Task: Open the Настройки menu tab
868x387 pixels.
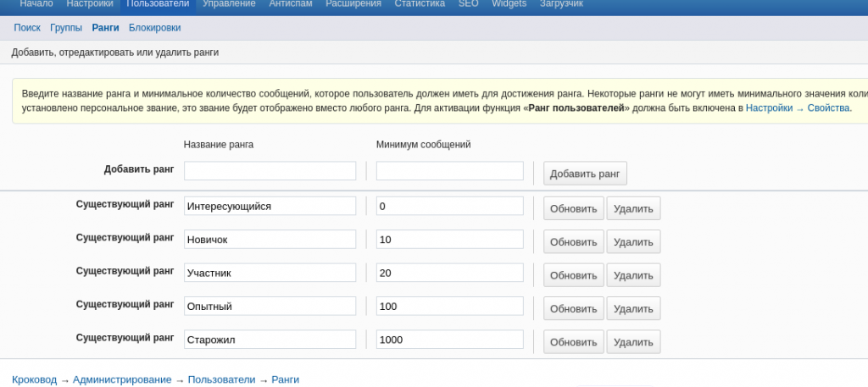Action: pyautogui.click(x=90, y=4)
